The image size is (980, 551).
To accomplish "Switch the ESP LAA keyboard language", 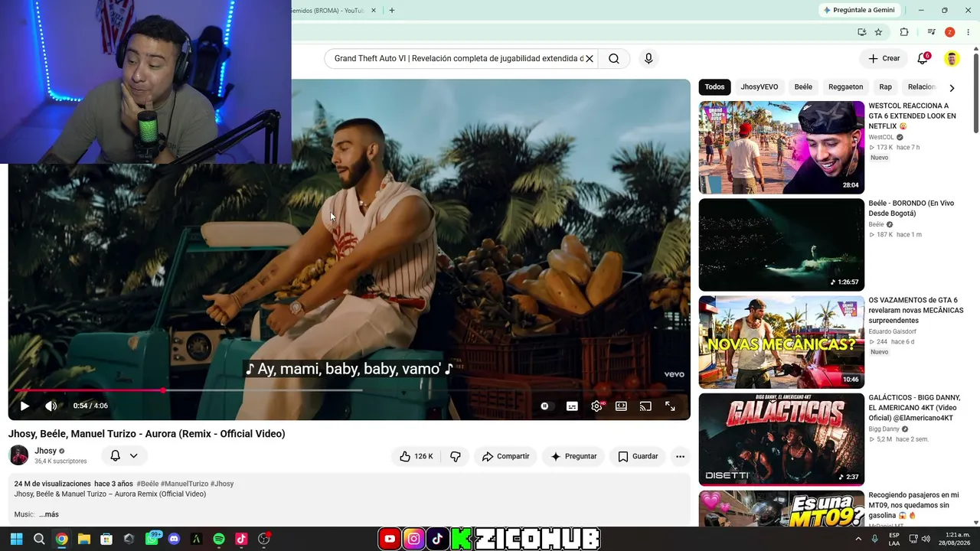I will tap(894, 539).
